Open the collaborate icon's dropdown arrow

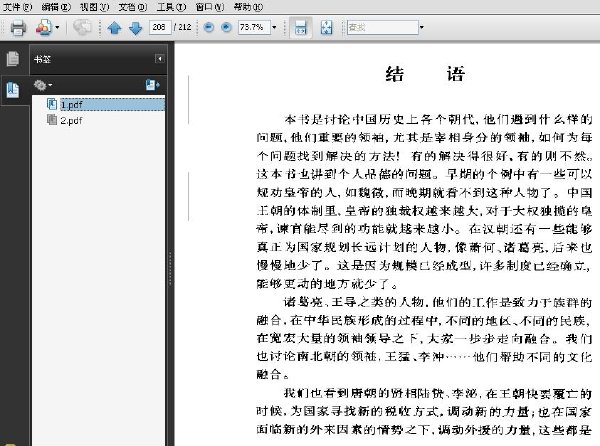click(57, 28)
